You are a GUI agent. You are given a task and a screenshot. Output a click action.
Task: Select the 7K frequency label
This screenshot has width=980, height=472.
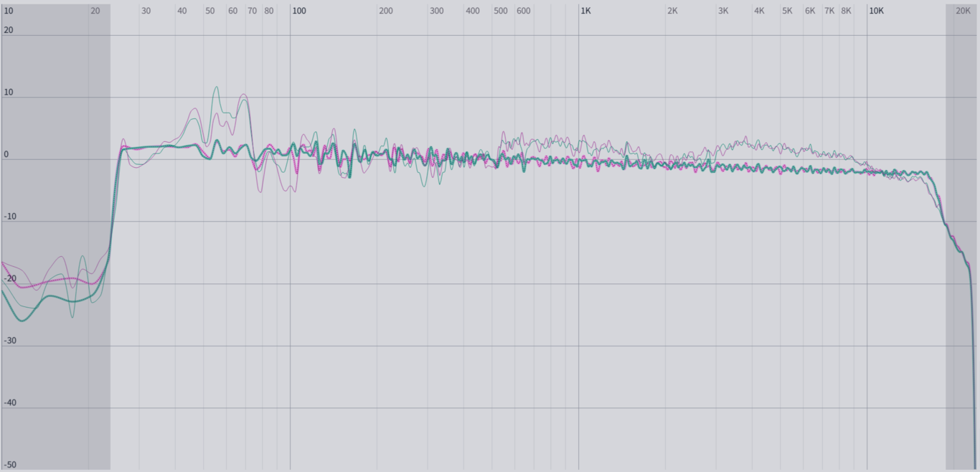click(830, 11)
